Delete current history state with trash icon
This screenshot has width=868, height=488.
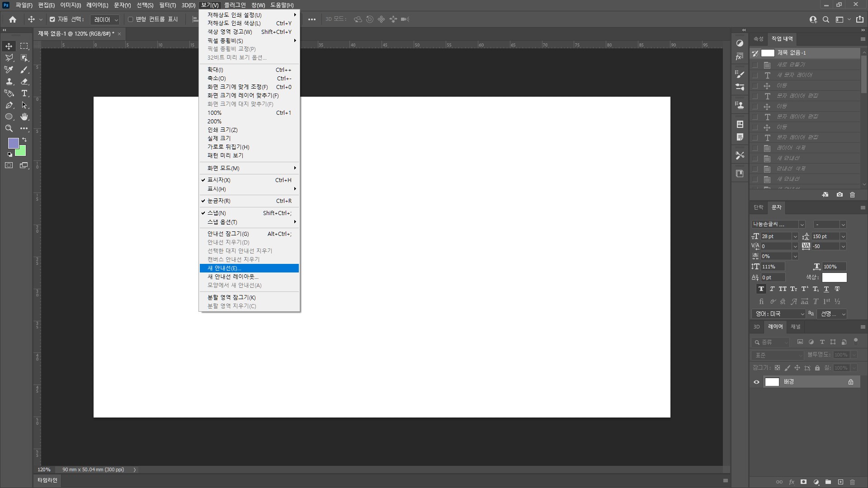(x=852, y=195)
